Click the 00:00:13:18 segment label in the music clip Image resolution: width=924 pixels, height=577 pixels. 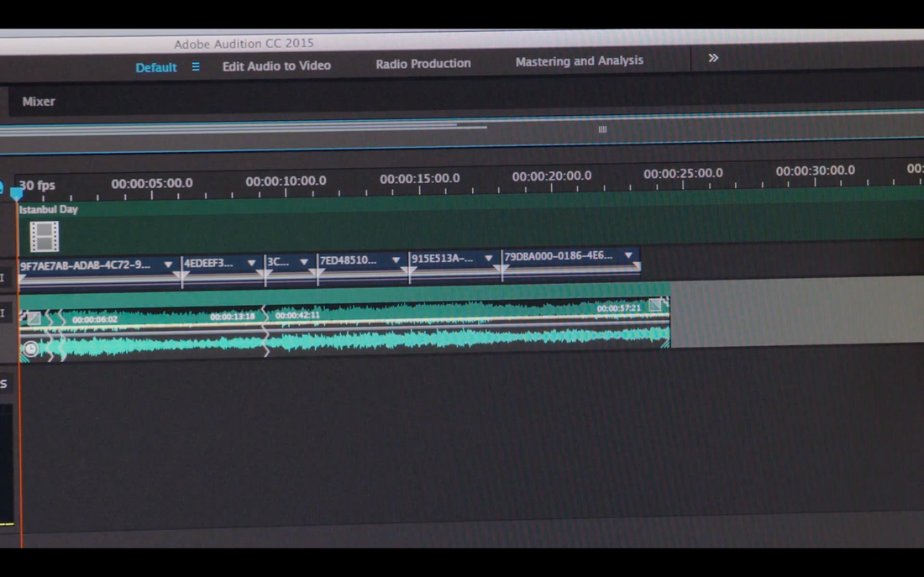point(232,317)
